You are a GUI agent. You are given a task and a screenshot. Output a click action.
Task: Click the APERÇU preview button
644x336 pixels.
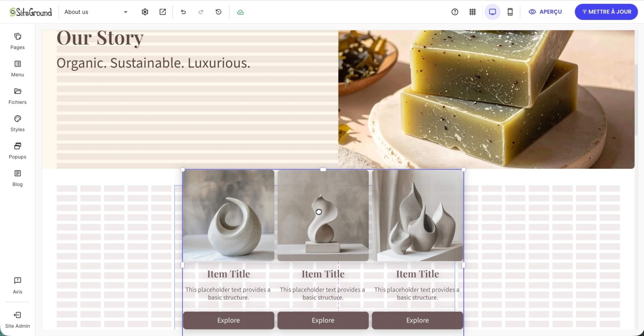pyautogui.click(x=545, y=12)
